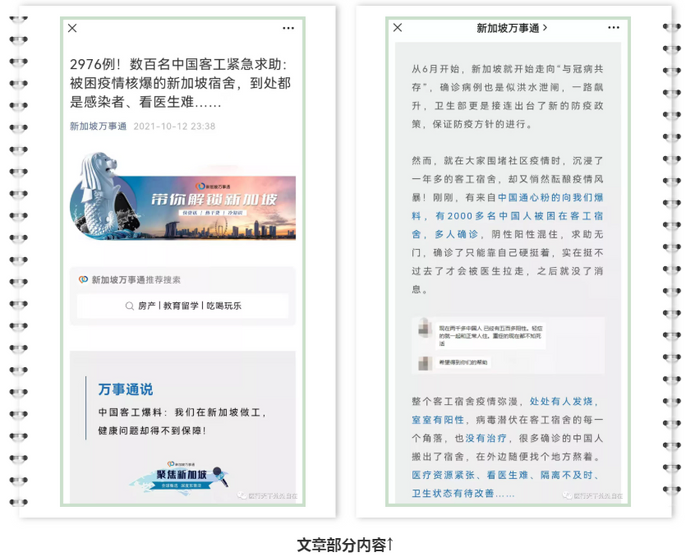Click the article headline starting with 2976例
Viewport: 695px width, 557px height.
coord(180,83)
